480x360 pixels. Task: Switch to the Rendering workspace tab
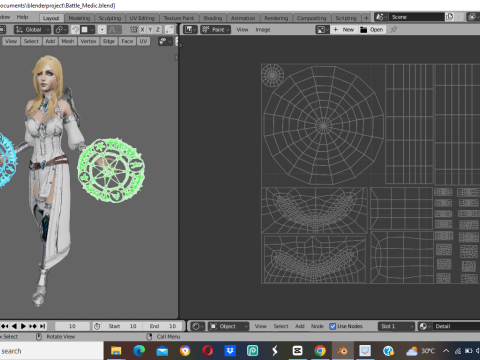pyautogui.click(x=276, y=18)
